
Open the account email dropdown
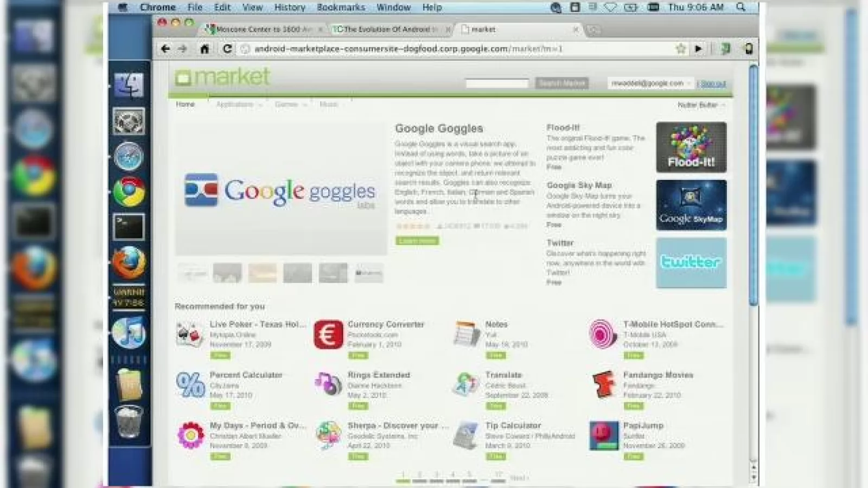coord(650,84)
